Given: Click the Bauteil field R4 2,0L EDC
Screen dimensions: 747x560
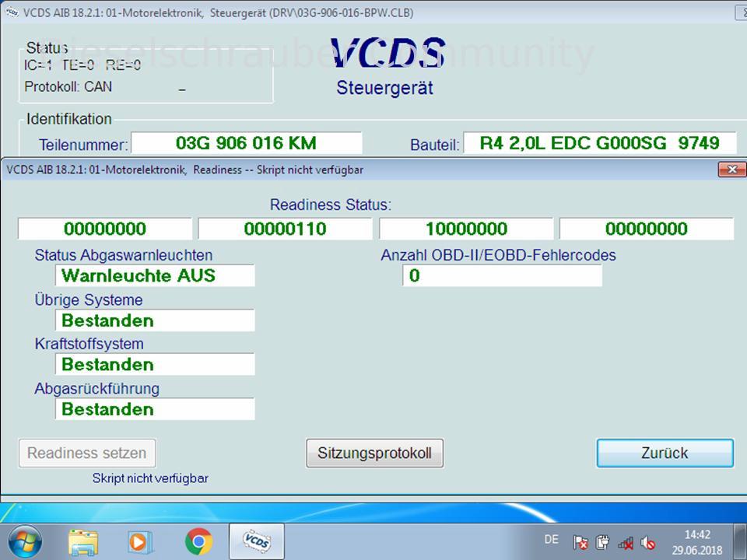Looking at the screenshot, I should [600, 143].
